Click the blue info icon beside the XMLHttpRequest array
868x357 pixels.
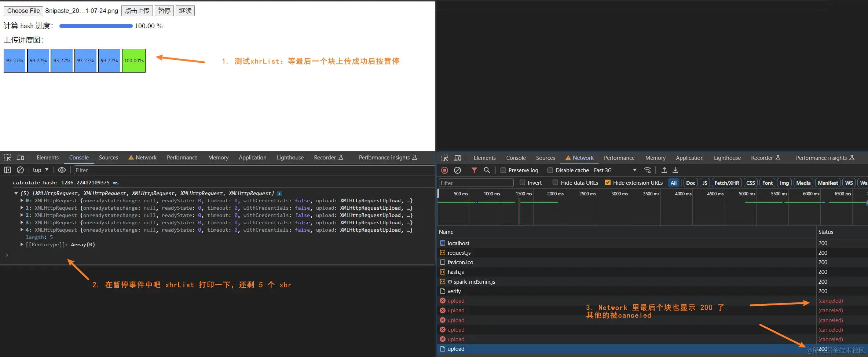point(279,194)
